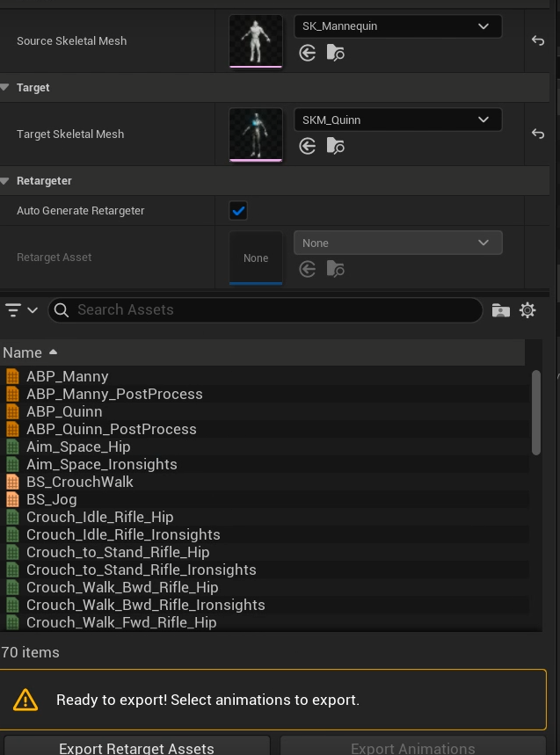Click the Search Assets field
Image resolution: width=560 pixels, height=755 pixels.
(x=265, y=310)
